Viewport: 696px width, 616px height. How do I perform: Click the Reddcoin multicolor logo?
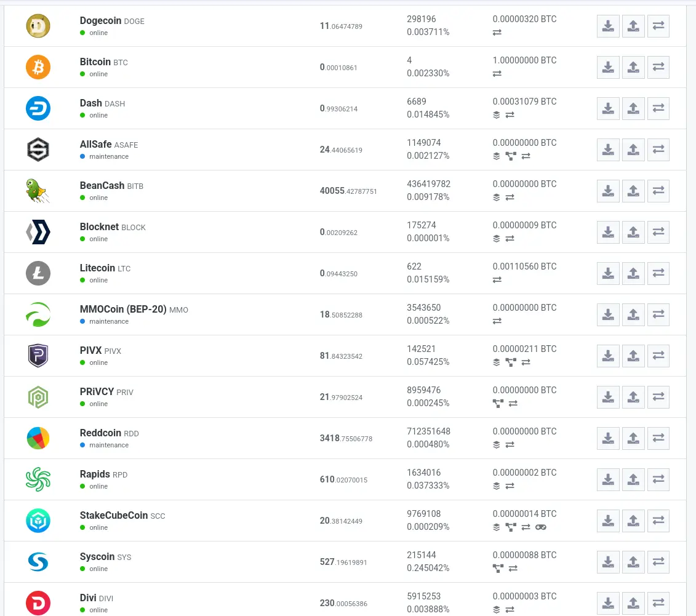click(x=38, y=439)
